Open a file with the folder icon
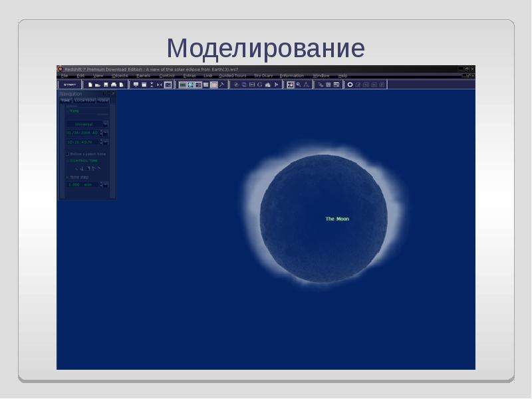 coord(98,85)
